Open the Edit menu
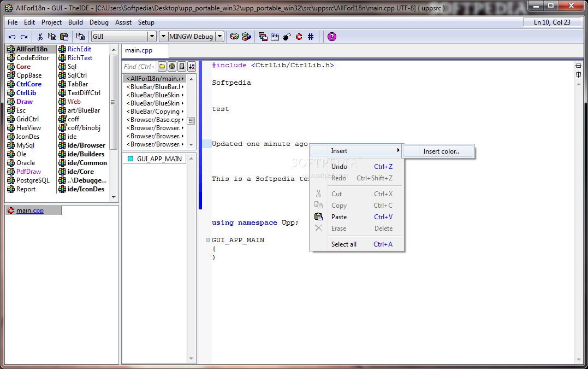The height and width of the screenshot is (369, 588). tap(29, 22)
